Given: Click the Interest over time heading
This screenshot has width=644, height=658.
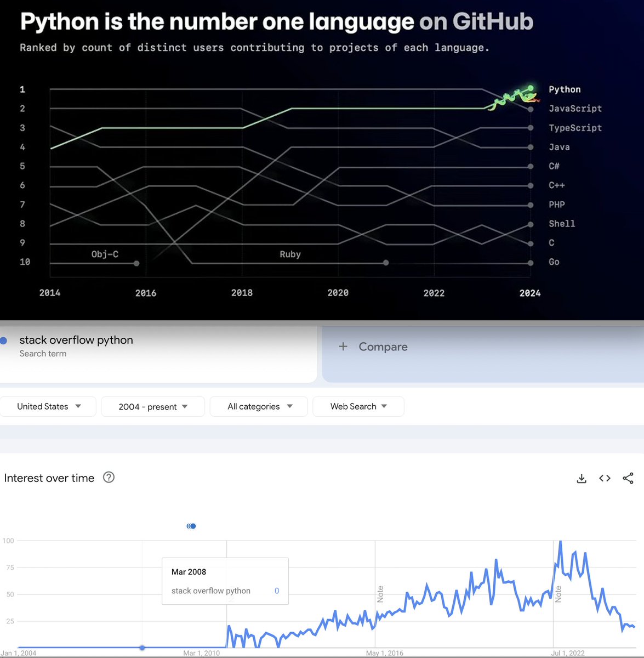Looking at the screenshot, I should [x=49, y=478].
